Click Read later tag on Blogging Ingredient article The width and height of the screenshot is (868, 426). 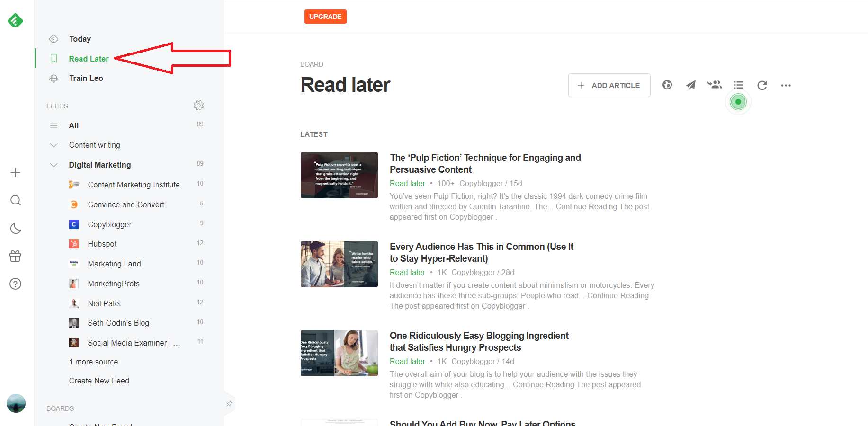click(x=407, y=361)
